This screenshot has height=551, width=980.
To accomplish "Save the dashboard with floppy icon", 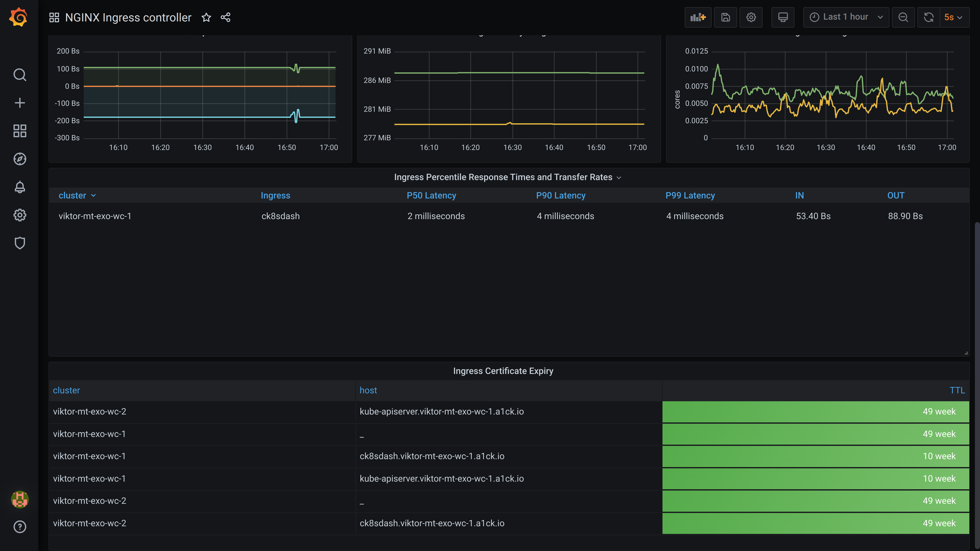I will (x=726, y=18).
